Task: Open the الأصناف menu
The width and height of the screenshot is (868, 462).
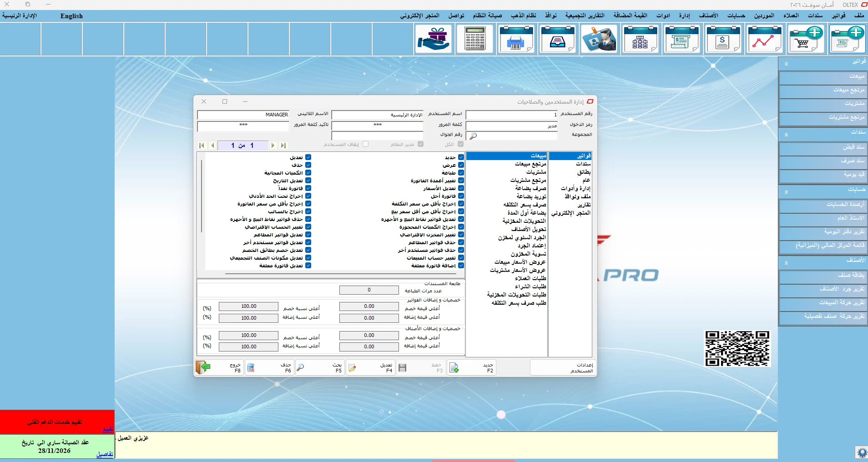Action: pos(708,15)
